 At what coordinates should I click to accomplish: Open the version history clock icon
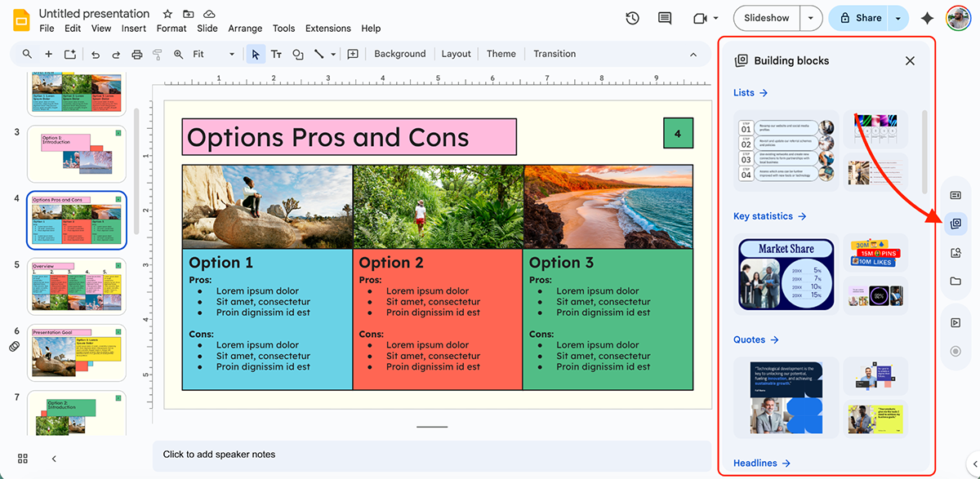tap(632, 18)
